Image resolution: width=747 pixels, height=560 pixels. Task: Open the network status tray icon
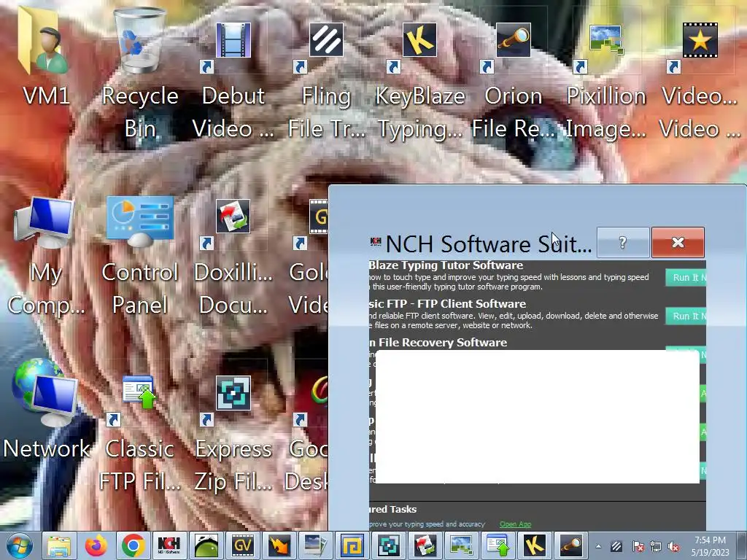tap(657, 547)
